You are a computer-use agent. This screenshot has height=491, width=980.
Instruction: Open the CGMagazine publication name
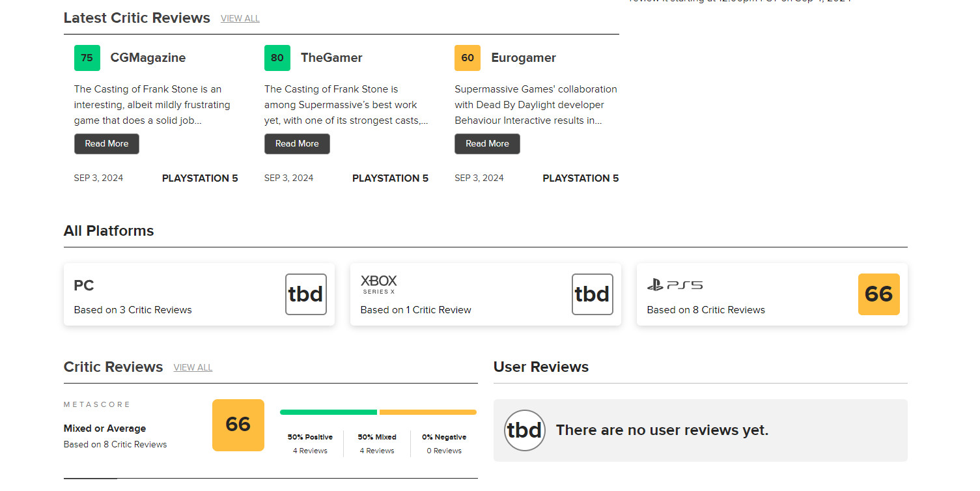(148, 58)
